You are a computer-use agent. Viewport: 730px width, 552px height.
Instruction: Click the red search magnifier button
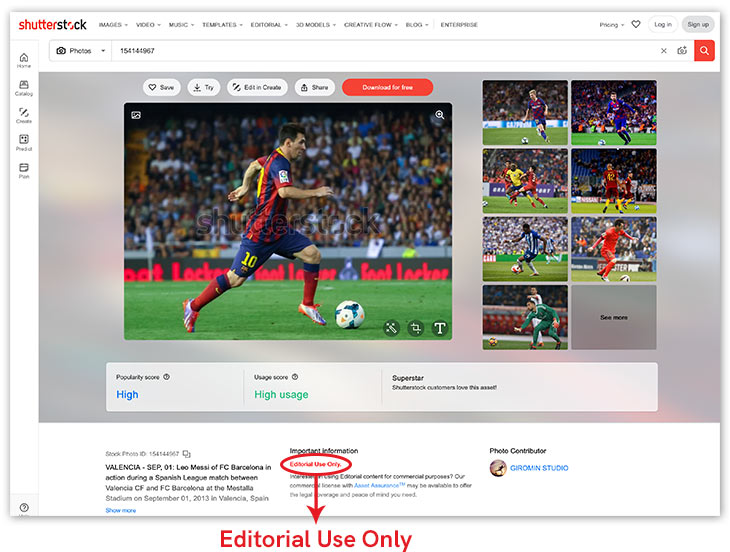point(704,51)
